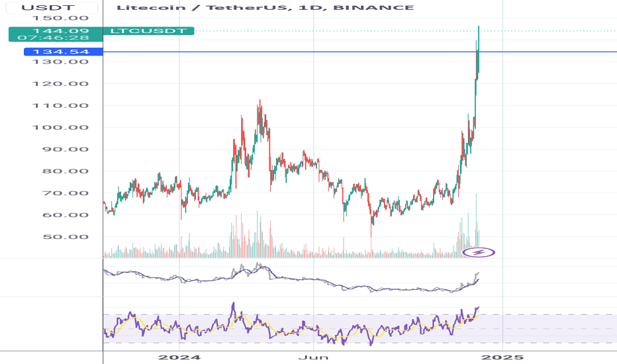
Task: Click the 150.00 price axis label
Action: tap(60, 18)
